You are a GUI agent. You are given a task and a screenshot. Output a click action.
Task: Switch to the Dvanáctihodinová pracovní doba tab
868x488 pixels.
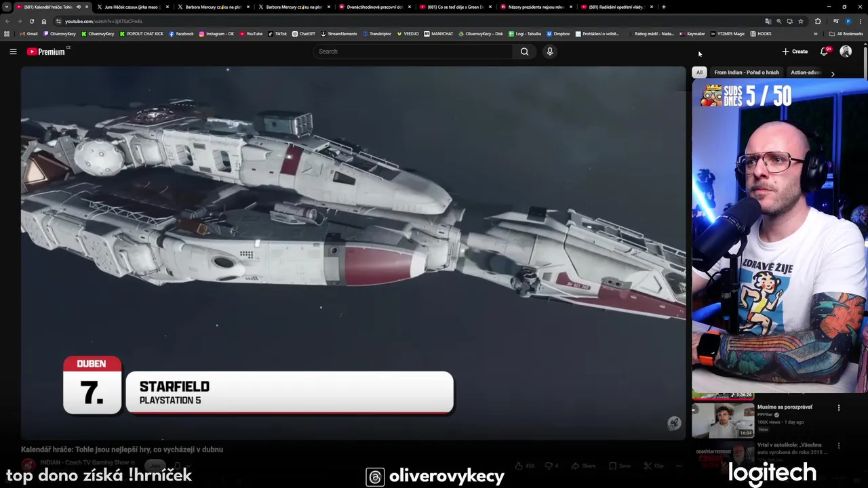tap(374, 7)
